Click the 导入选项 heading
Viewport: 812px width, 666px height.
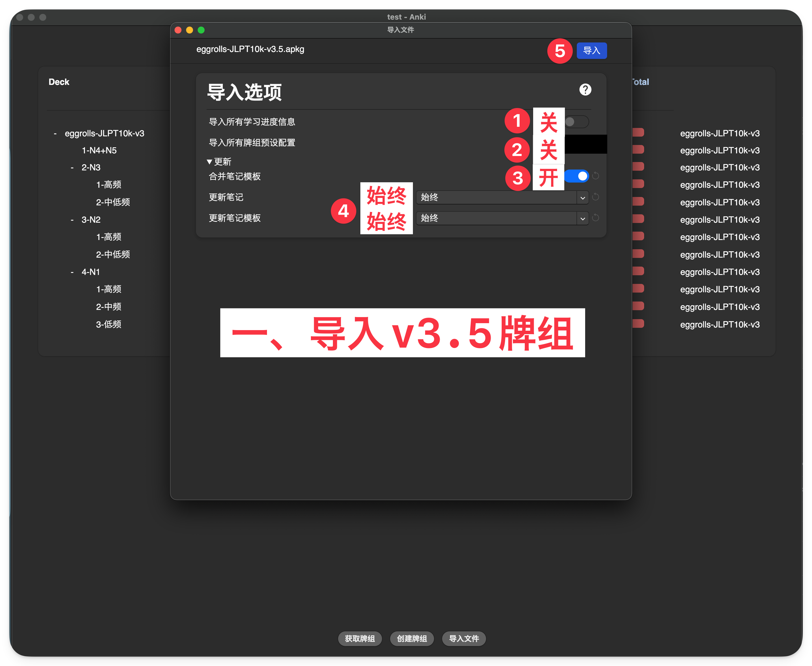click(x=244, y=92)
